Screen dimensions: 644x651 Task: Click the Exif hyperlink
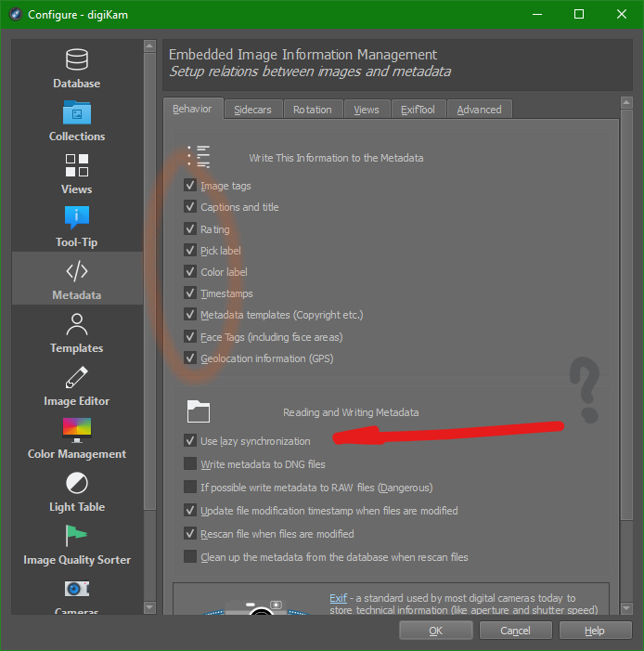(338, 598)
